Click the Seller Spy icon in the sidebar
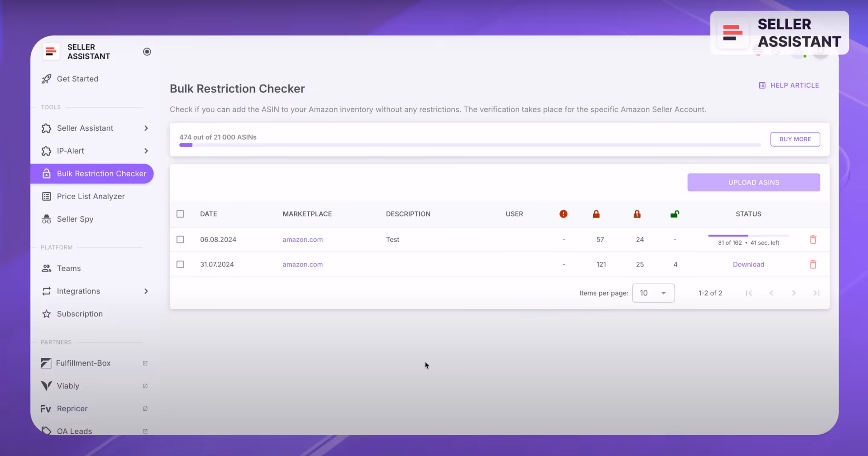The image size is (868, 456). click(x=46, y=219)
